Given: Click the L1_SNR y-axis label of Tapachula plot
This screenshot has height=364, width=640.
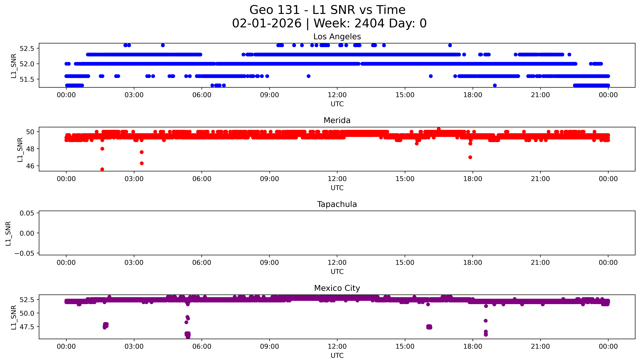Looking at the screenshot, I should pos(8,233).
